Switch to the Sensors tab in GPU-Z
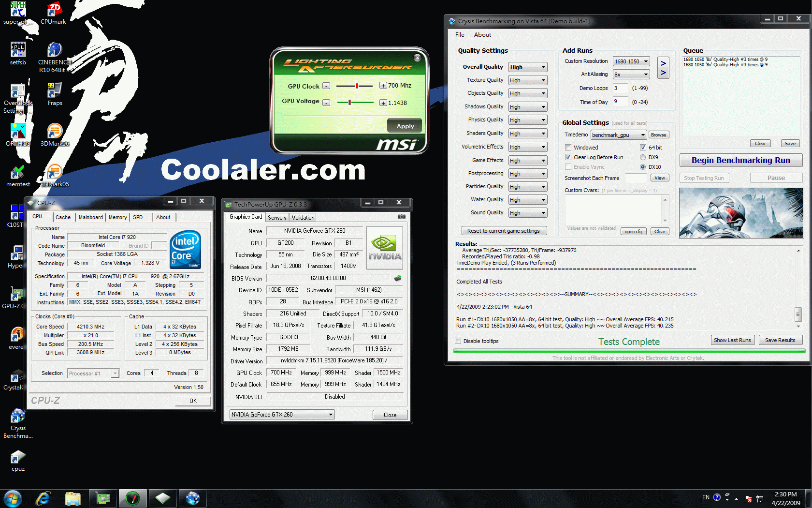The width and height of the screenshot is (812, 508). (x=277, y=218)
